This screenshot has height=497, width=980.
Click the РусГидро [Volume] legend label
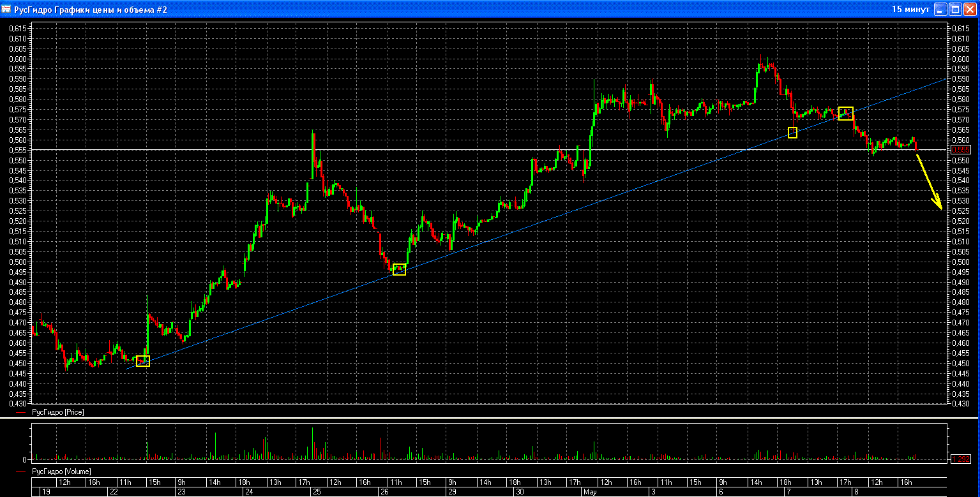[61, 471]
